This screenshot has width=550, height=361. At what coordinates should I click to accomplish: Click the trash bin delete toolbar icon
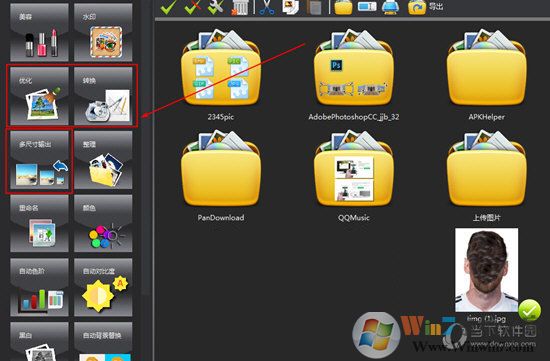(x=240, y=7)
